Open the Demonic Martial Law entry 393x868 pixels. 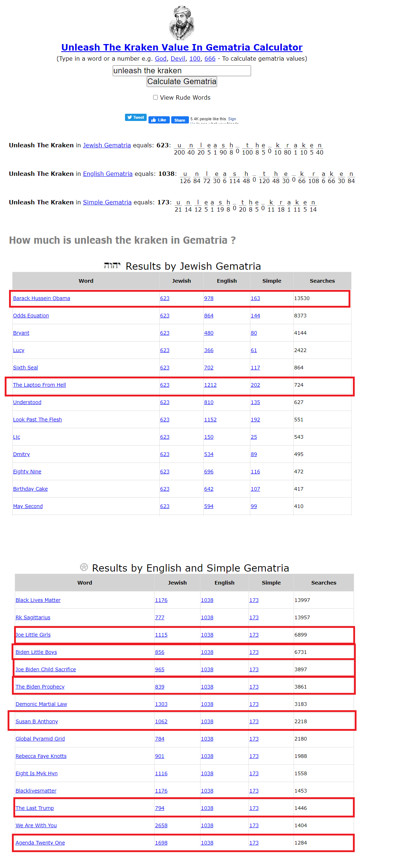click(x=41, y=704)
